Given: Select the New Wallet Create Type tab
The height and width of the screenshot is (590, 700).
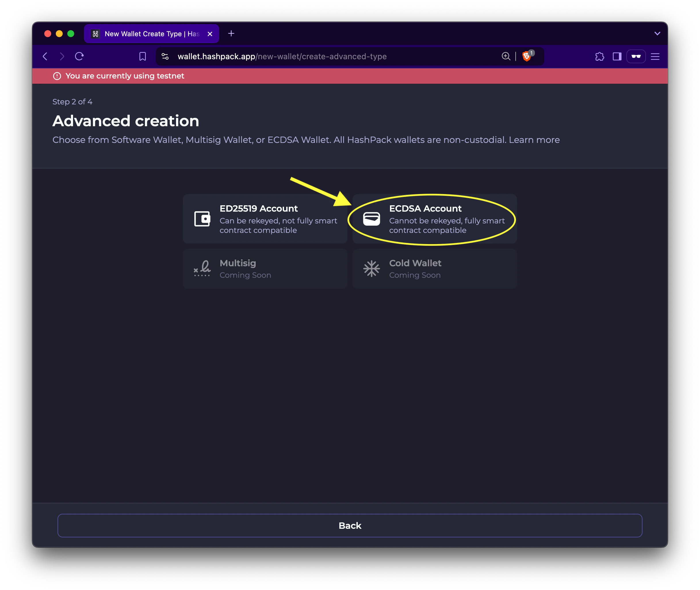Looking at the screenshot, I should (147, 34).
